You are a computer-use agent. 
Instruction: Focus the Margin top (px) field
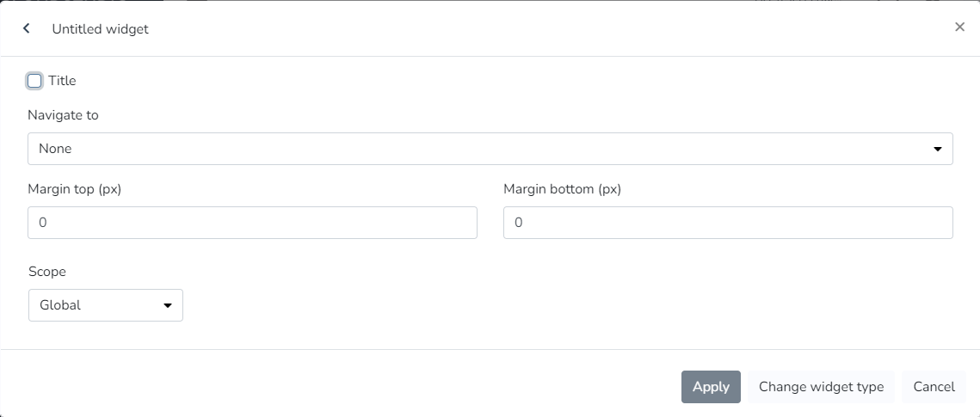[252, 223]
